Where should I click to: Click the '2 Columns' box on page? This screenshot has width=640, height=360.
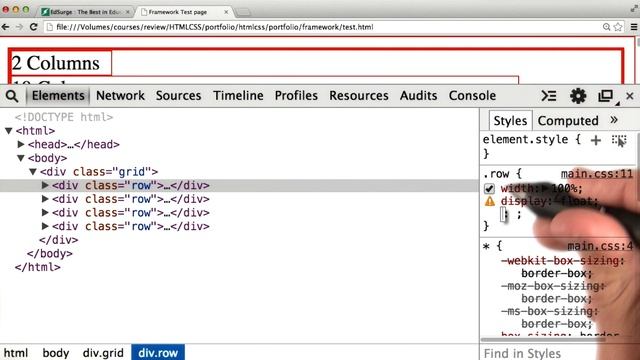pyautogui.click(x=60, y=63)
